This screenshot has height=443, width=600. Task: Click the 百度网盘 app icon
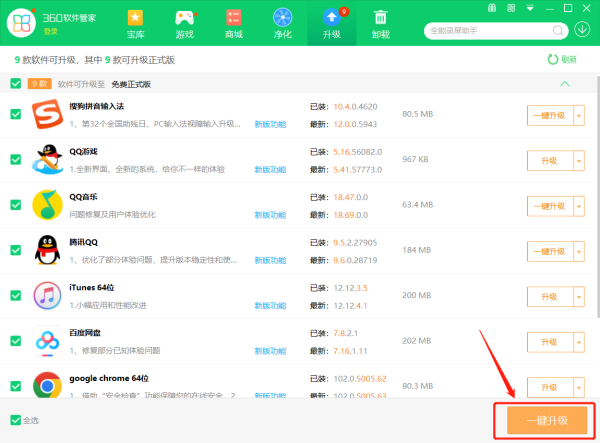[47, 341]
